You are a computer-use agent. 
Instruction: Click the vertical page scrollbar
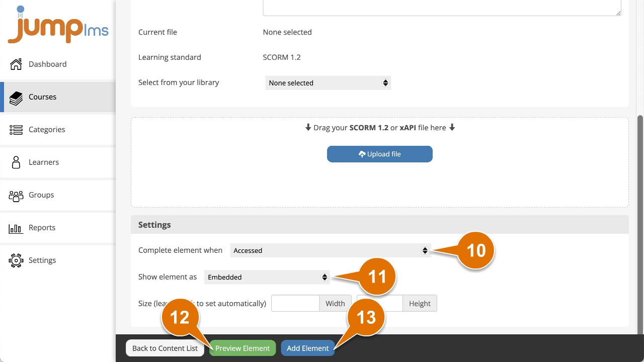click(x=640, y=221)
